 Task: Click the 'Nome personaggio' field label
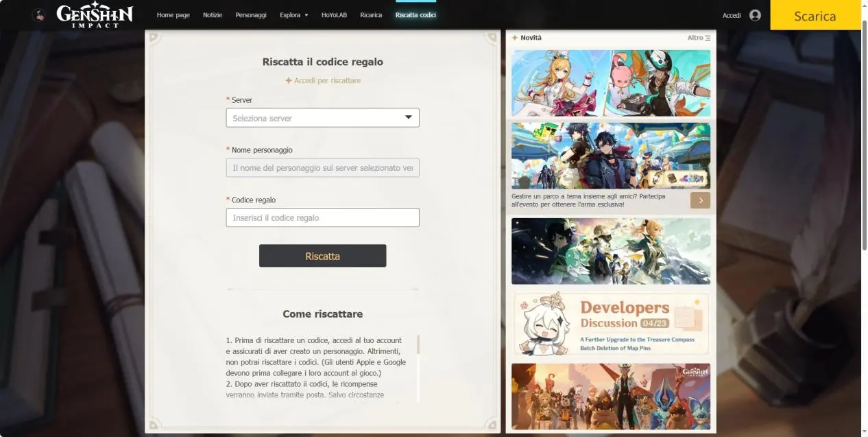[x=262, y=150]
